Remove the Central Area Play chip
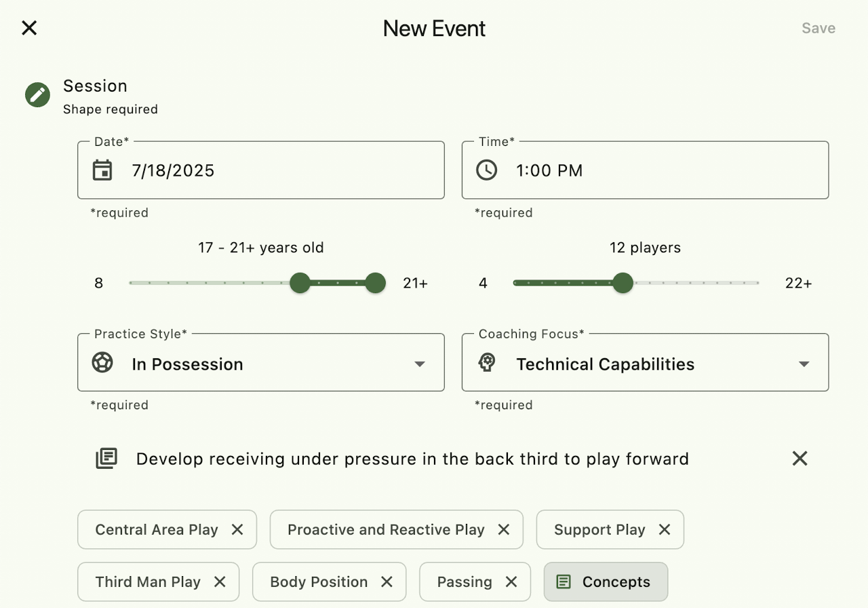Screen dimensions: 868x608 coord(237,530)
